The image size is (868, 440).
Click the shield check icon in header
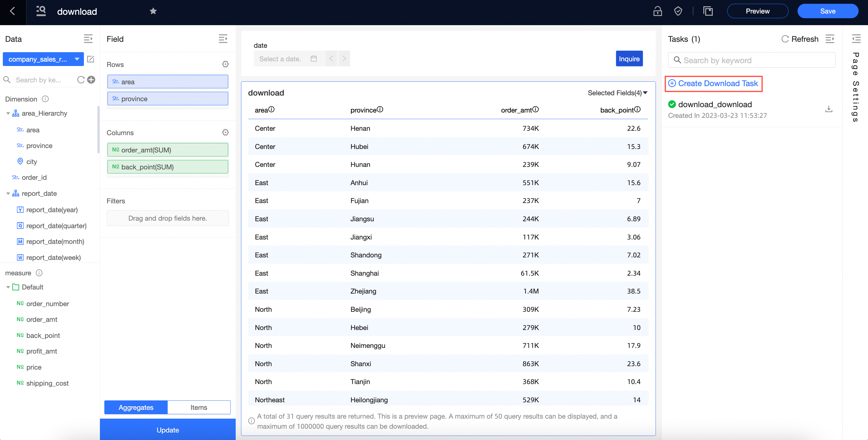[x=678, y=11]
